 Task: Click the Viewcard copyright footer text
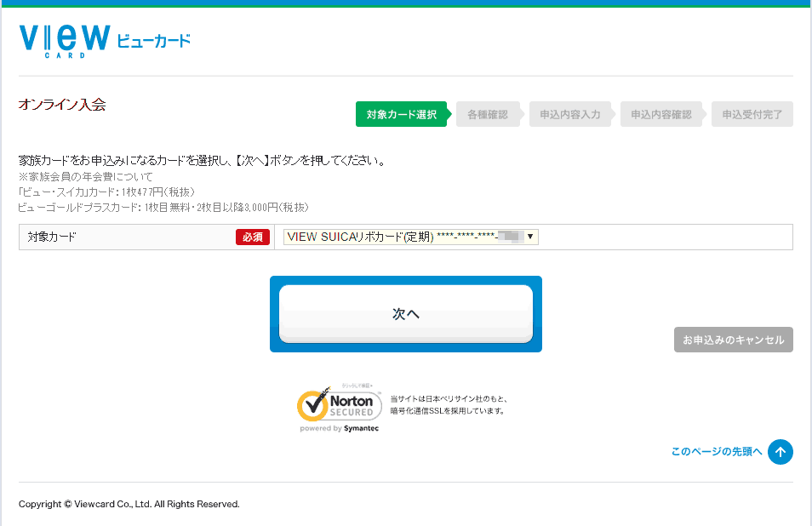tap(129, 504)
